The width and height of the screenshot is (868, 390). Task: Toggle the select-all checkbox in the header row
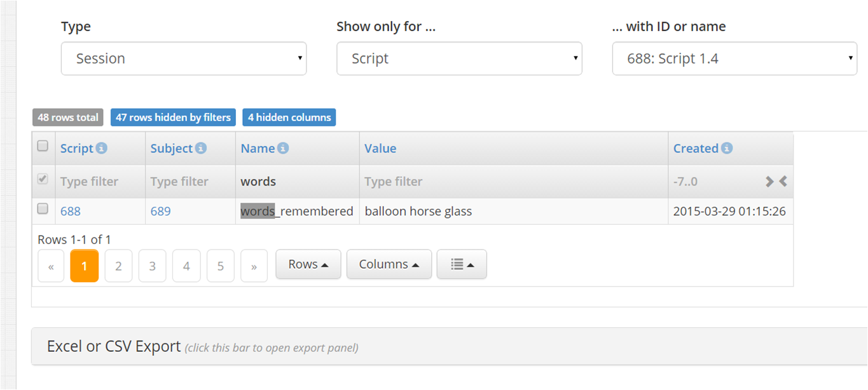[x=43, y=145]
